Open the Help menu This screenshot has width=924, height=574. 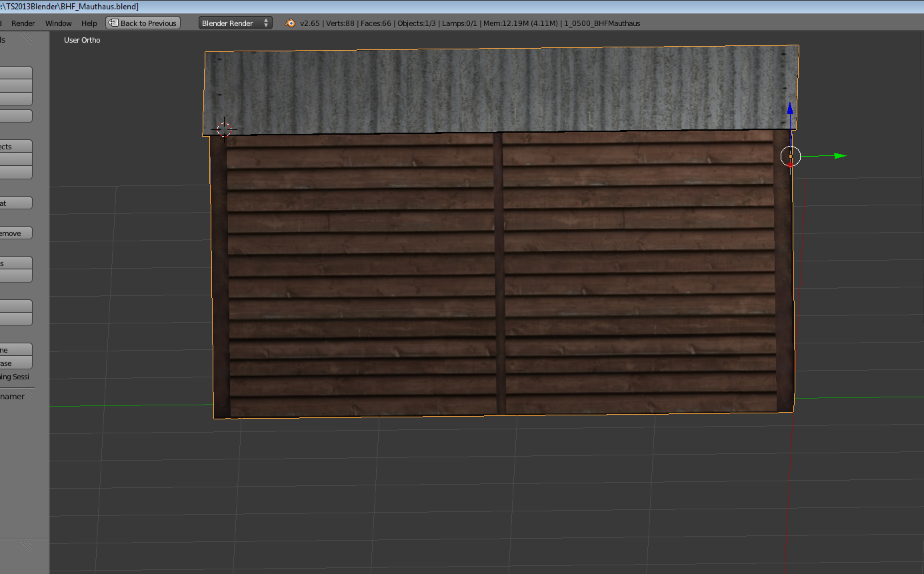(x=89, y=23)
